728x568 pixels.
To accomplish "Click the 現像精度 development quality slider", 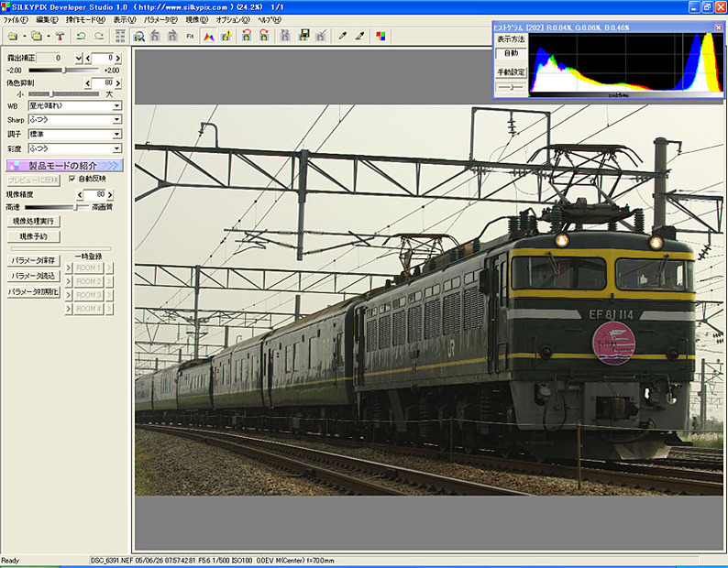I will (x=56, y=207).
